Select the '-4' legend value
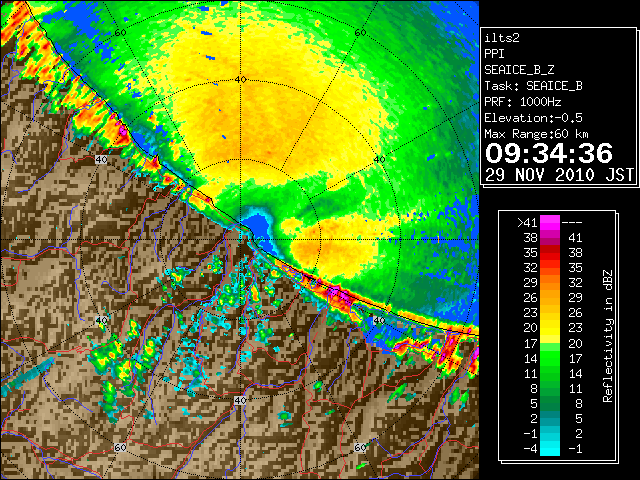Image resolution: width=640 pixels, height=480 pixels. coord(530,449)
